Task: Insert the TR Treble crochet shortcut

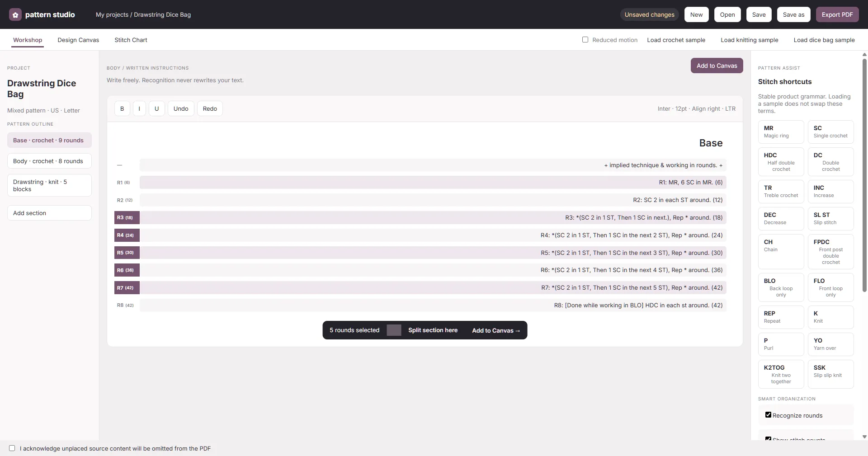Action: pos(781,191)
